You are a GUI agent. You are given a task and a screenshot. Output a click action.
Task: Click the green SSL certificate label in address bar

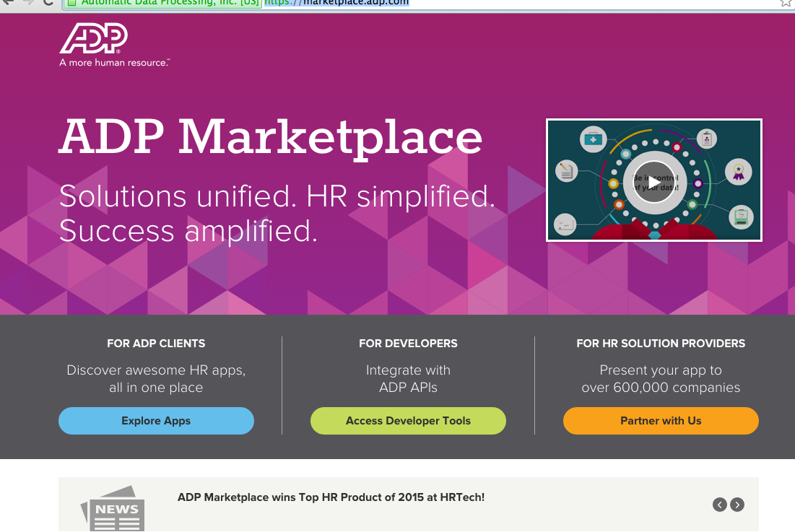[162, 2]
